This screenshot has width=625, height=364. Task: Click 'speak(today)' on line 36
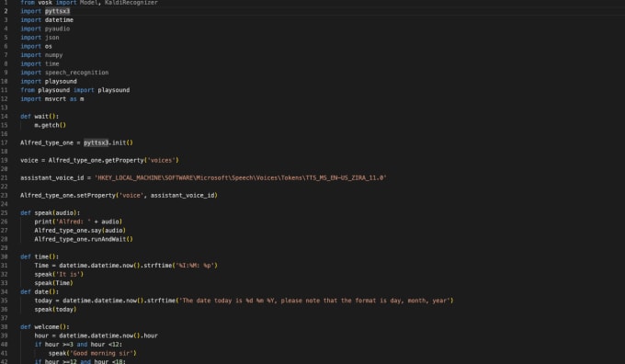(55, 310)
